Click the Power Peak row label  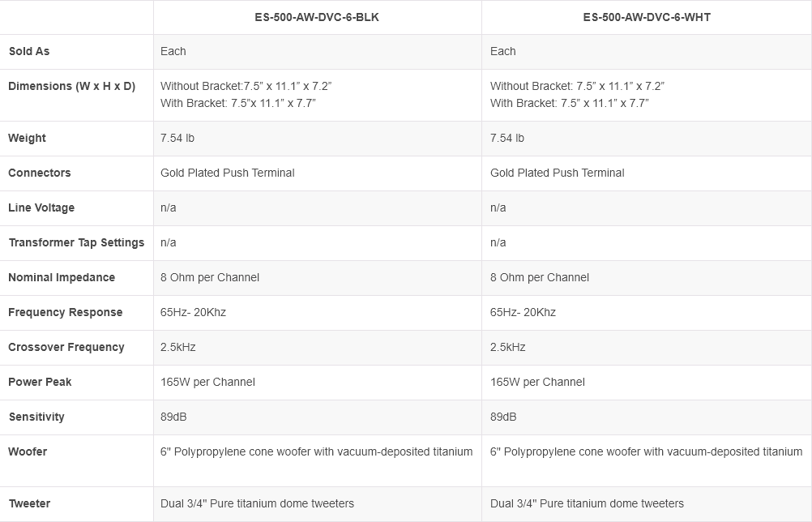[40, 382]
